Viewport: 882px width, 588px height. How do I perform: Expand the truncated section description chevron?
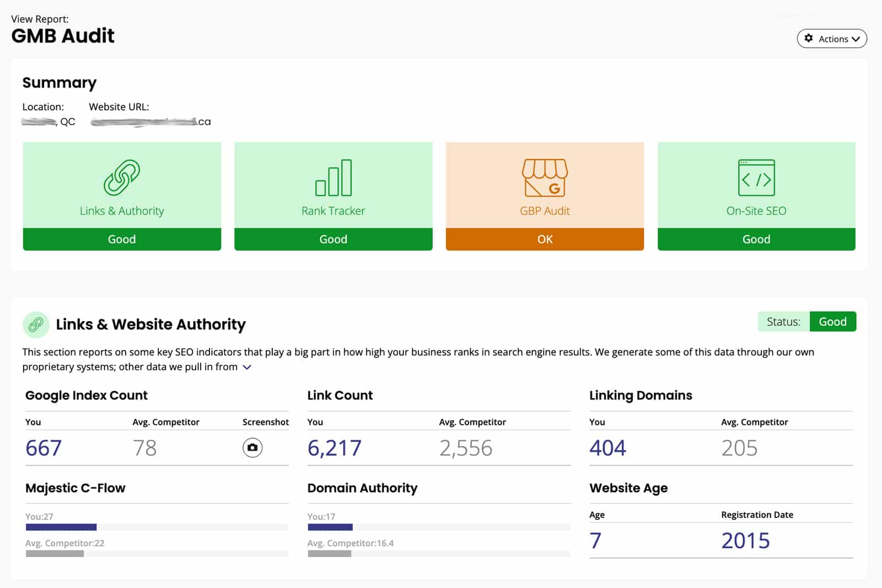pos(247,367)
